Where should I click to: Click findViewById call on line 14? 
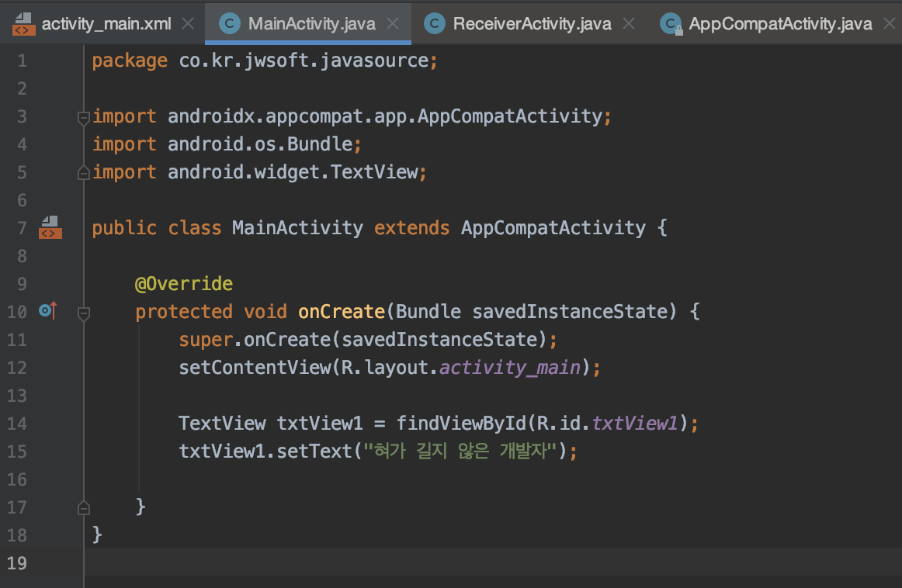[461, 423]
